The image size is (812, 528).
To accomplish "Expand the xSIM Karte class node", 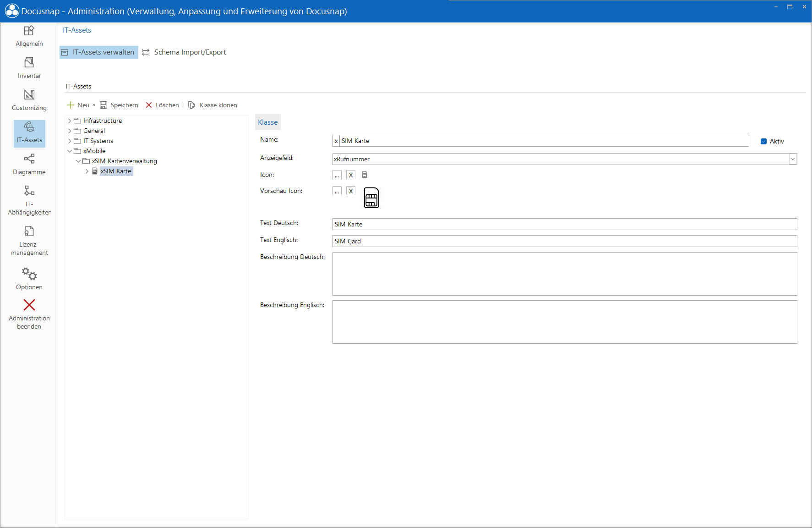I will (87, 171).
